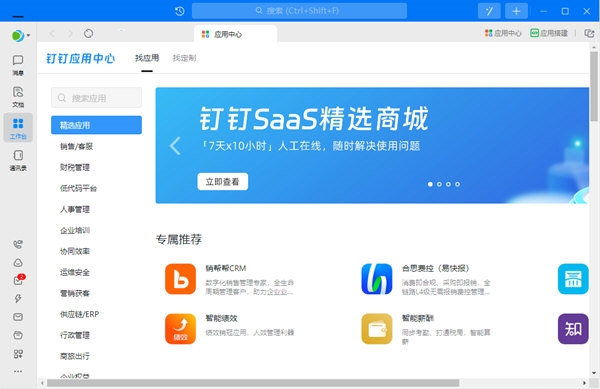This screenshot has height=389, width=600.
Task: Open the 销帮帮CRM title text
Action: tap(226, 268)
